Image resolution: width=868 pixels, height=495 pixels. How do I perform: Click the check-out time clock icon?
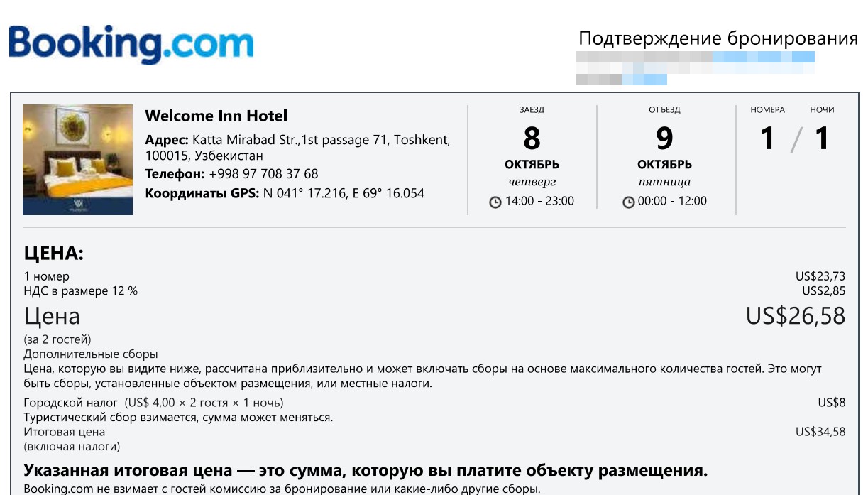click(x=629, y=202)
